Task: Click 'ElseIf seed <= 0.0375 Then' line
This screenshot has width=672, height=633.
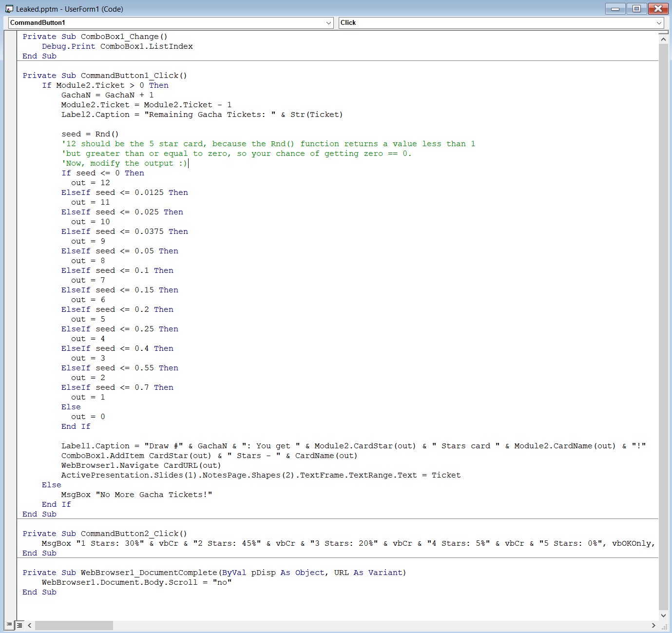Action: [x=125, y=231]
